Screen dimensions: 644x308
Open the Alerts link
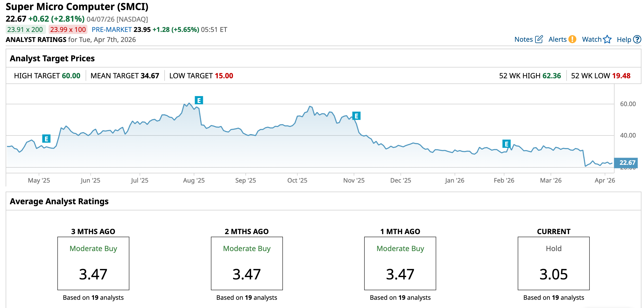point(557,39)
